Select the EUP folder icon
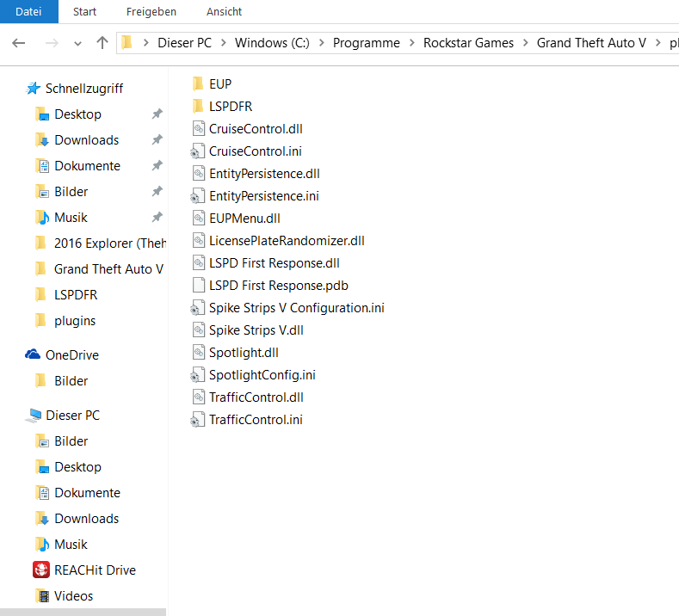Screen dimensions: 679x616 [x=198, y=83]
